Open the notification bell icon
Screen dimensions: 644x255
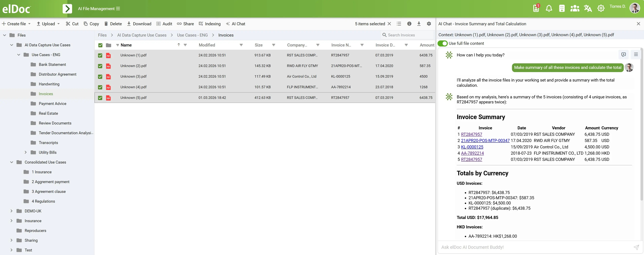pos(549,8)
